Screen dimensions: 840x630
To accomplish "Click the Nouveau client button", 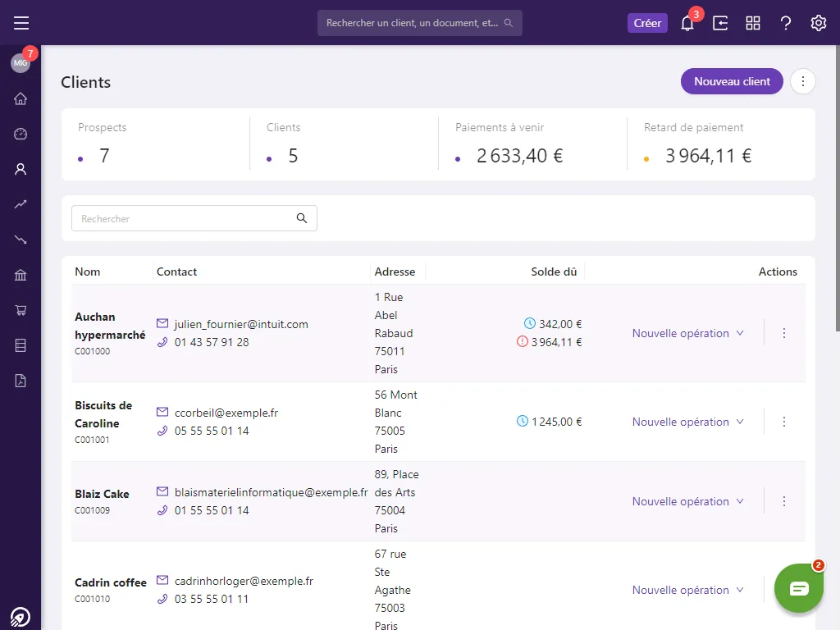I will pyautogui.click(x=732, y=81).
